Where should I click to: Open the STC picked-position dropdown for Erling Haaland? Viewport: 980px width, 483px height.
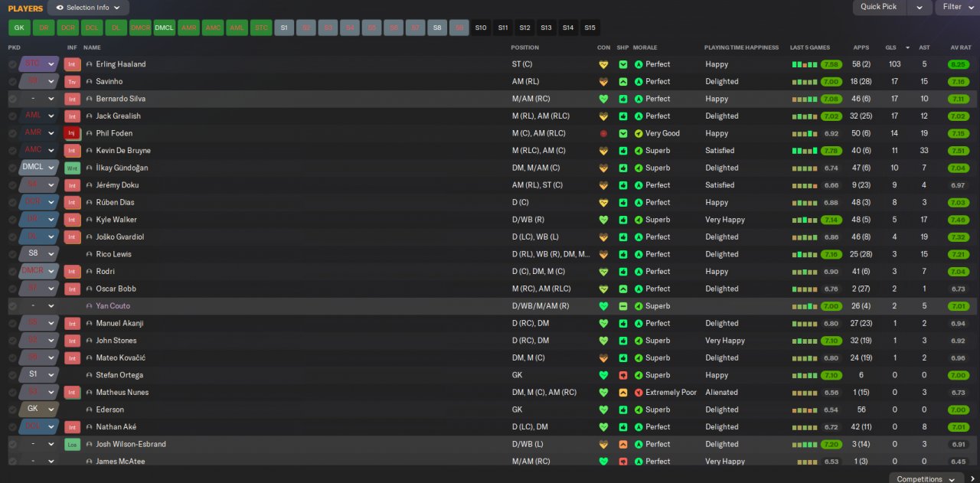pyautogui.click(x=39, y=64)
